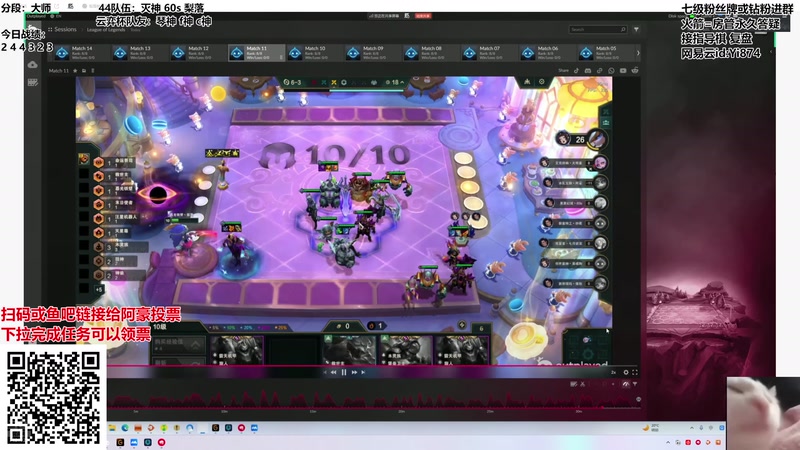The image size is (800, 450).
Task: Open the Match 11 card options menu
Action: click(x=281, y=57)
